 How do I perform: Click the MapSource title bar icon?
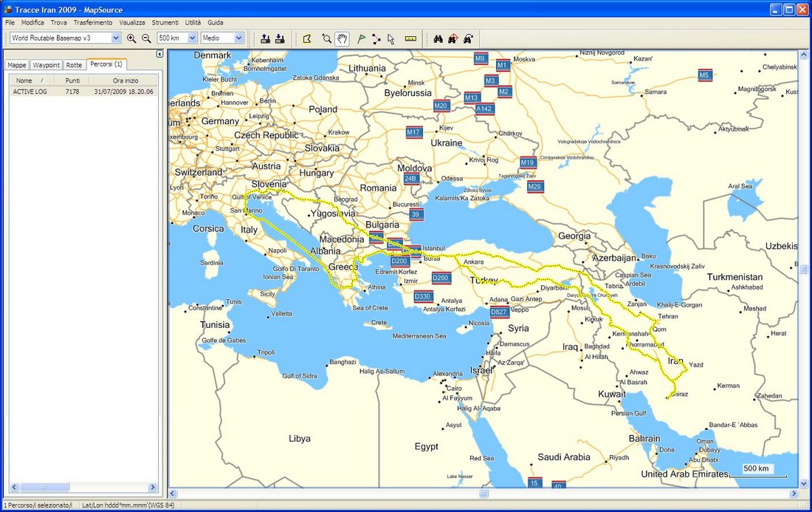7,10
